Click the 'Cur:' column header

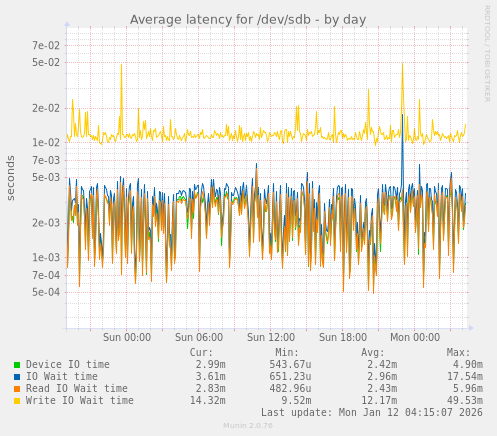coord(201,352)
